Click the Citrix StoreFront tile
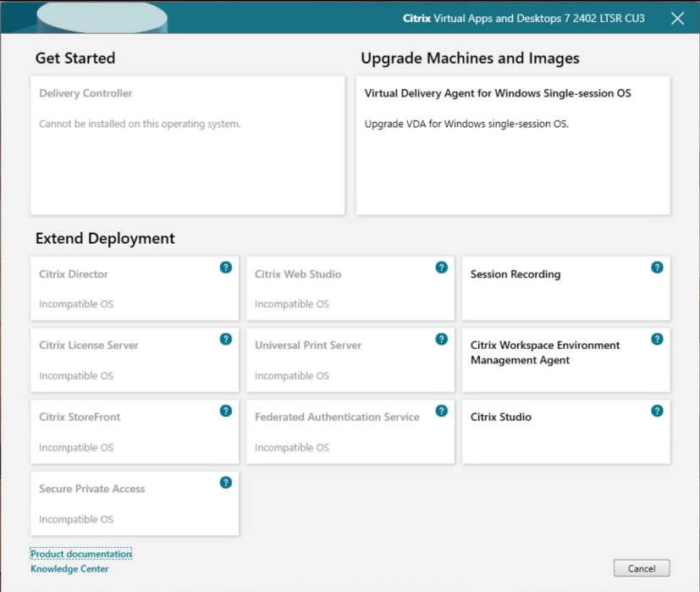This screenshot has height=592, width=700. pos(135,432)
